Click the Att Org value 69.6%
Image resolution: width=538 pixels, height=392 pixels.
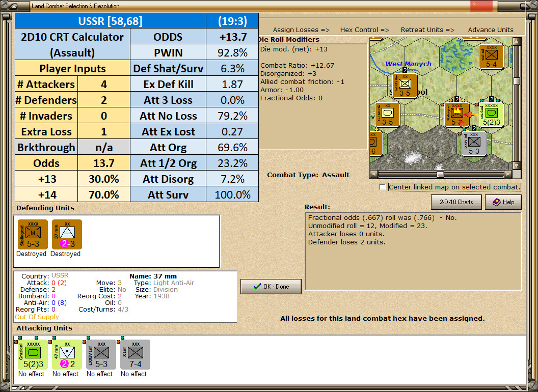click(232, 147)
